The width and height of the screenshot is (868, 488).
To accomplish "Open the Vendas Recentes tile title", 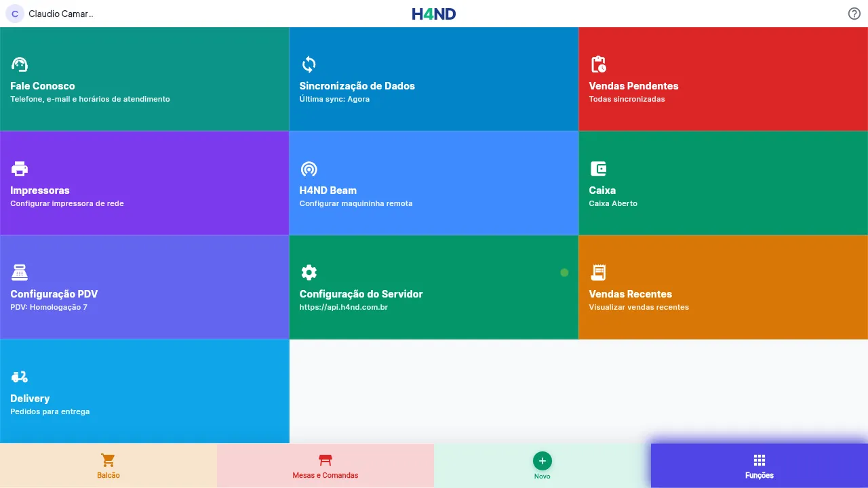I will pos(631,294).
